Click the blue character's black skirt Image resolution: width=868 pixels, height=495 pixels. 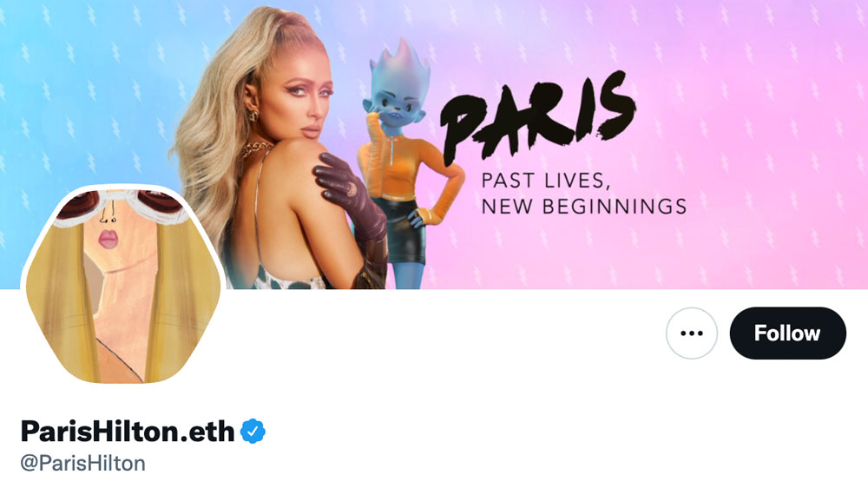(x=405, y=232)
